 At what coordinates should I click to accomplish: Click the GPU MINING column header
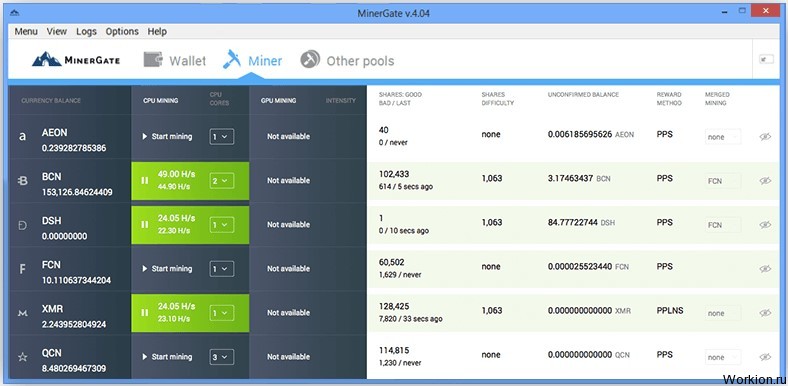pos(278,101)
